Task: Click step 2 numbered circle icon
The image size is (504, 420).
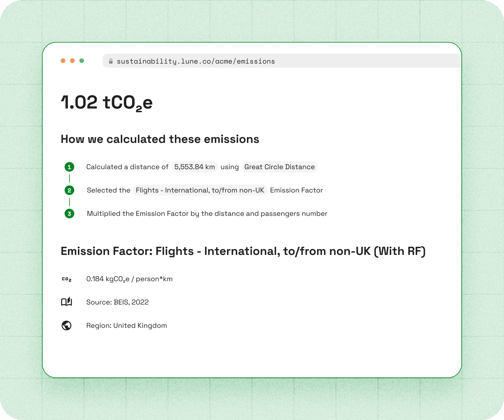Action: tap(69, 190)
